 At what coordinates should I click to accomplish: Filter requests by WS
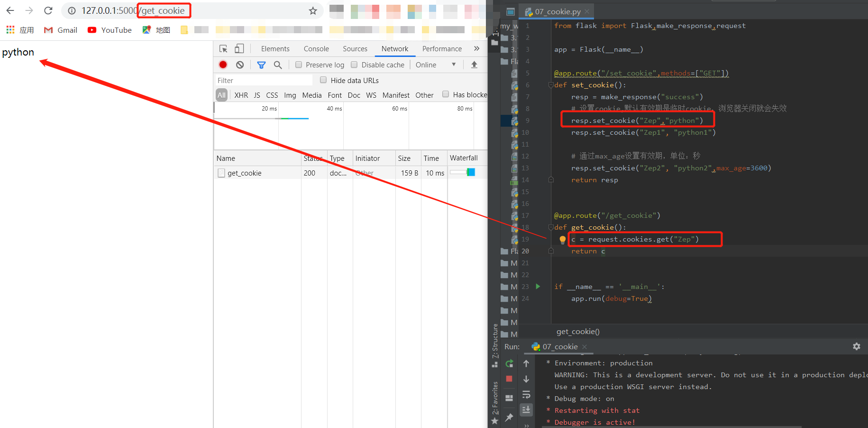[x=371, y=95]
